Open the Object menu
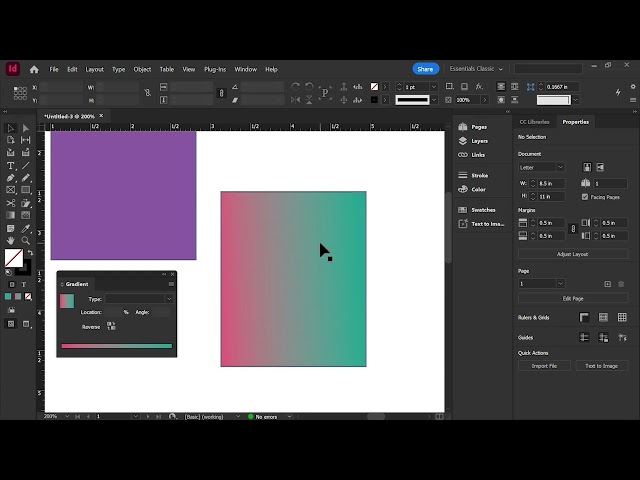 (142, 69)
